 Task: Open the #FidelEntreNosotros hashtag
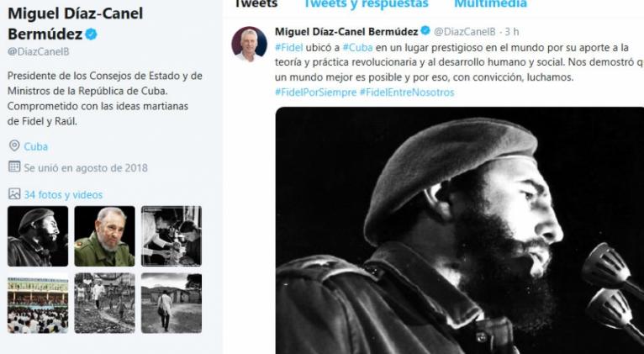coord(407,92)
